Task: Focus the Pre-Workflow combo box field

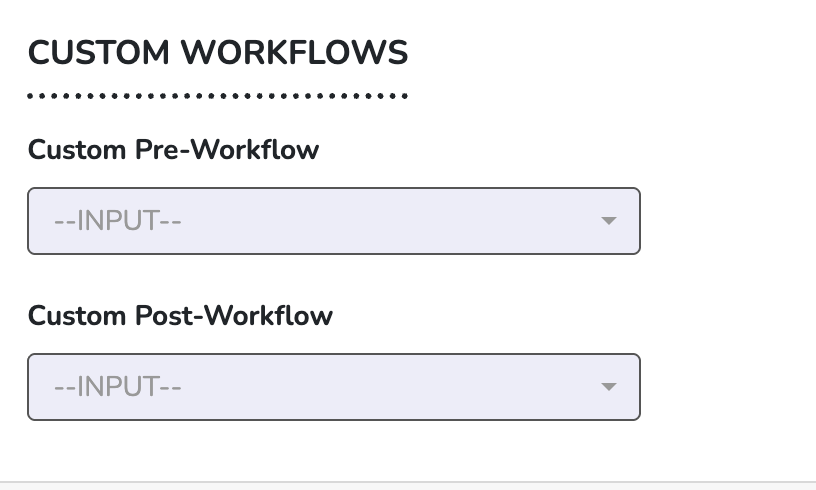Action: (x=333, y=221)
